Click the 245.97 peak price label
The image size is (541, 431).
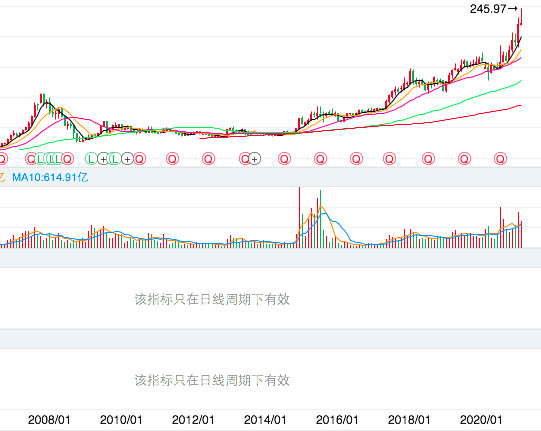coord(488,9)
